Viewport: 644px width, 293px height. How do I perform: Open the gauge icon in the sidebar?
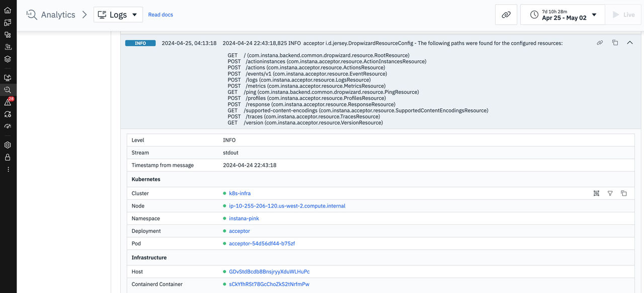point(8,126)
